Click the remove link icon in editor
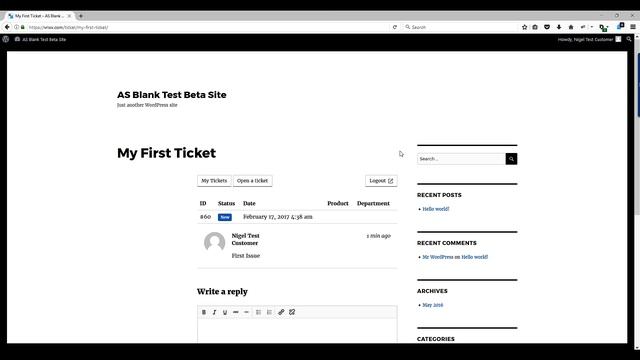Image resolution: width=640 pixels, height=360 pixels. click(292, 312)
